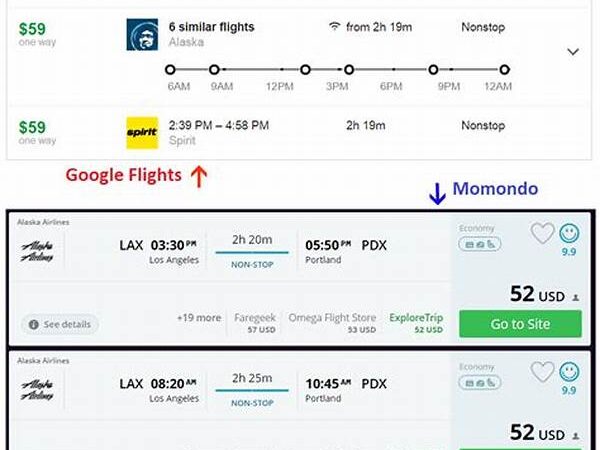Image resolution: width=600 pixels, height=450 pixels.
Task: Click the Spirit airline logo
Action: coord(142,132)
